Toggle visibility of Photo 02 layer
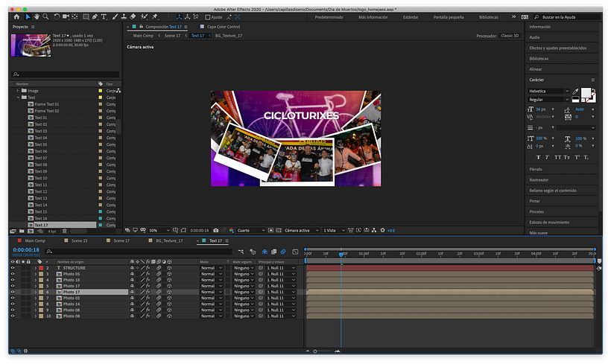Viewport: 611px width, 364px height. (x=13, y=298)
